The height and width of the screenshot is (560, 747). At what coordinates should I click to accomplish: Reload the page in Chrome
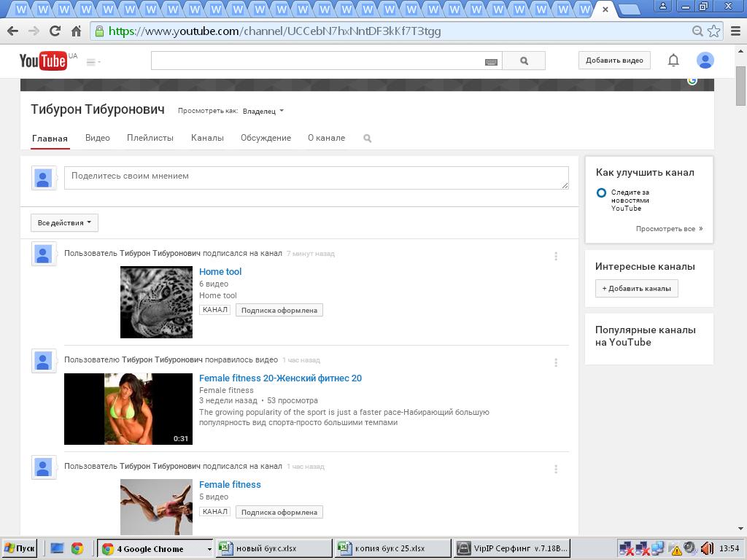(55, 31)
